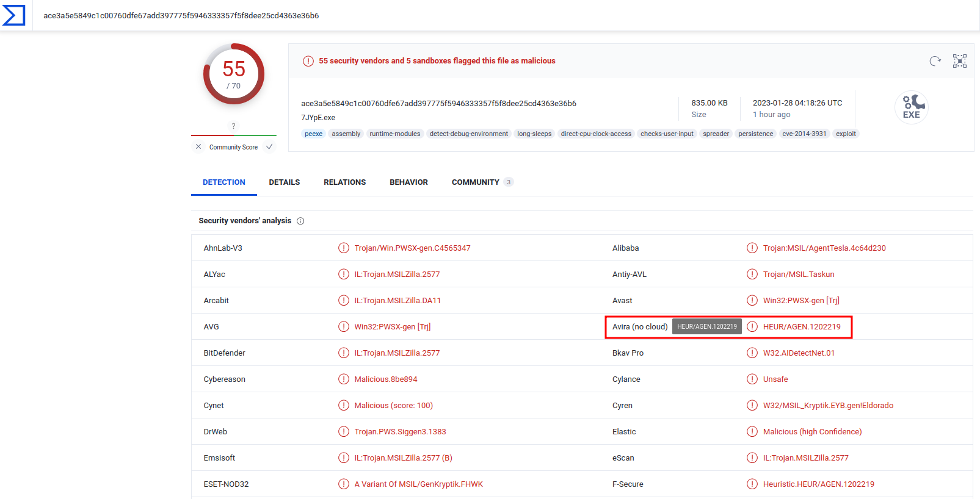Click the Malicious.8be894 result
Image resolution: width=980 pixels, height=499 pixels.
pos(386,379)
